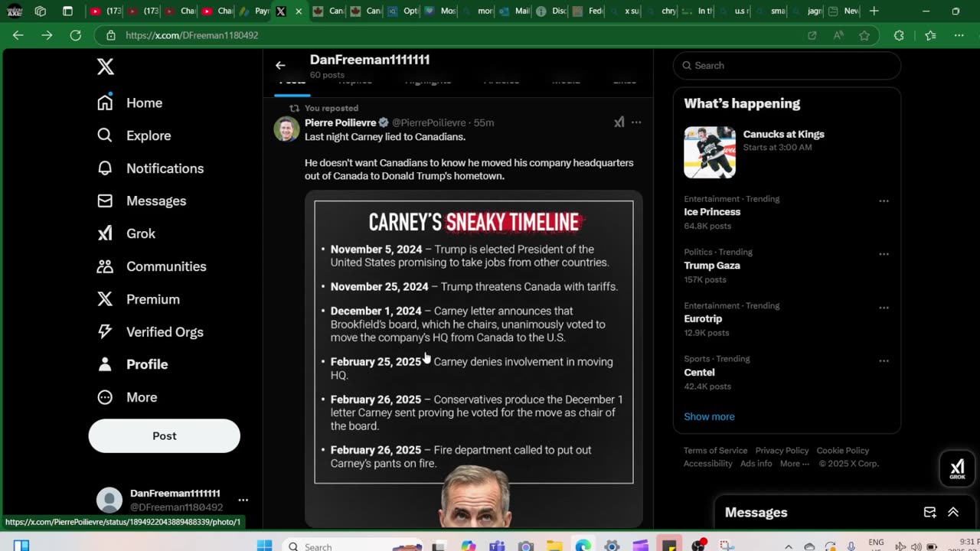Click Show more under trends
The height and width of the screenshot is (551, 980).
(709, 416)
